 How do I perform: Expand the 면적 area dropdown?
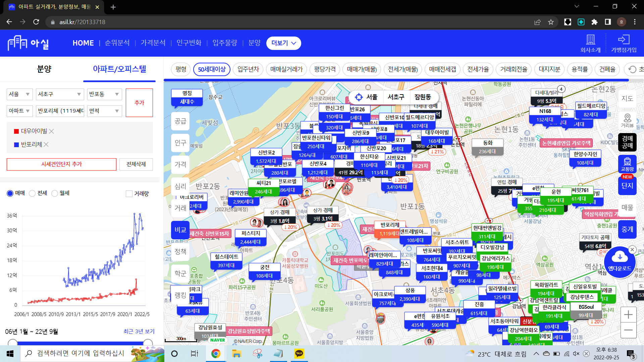[104, 111]
